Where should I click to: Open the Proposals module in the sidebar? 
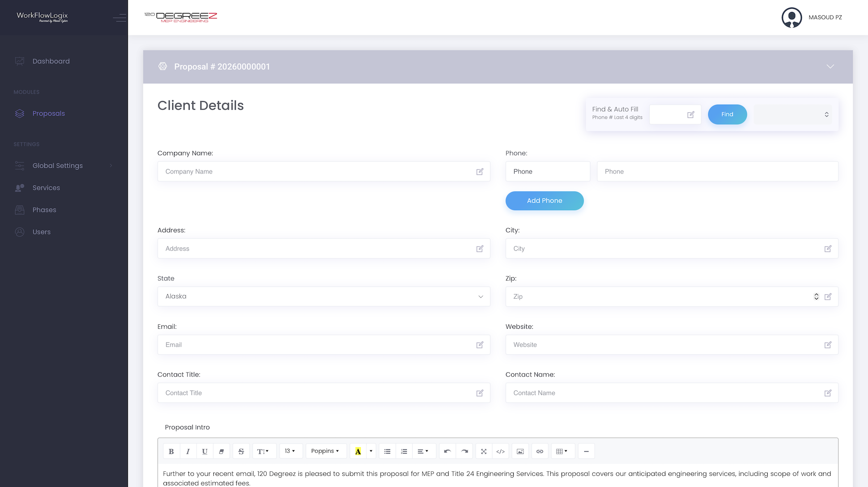tap(48, 113)
